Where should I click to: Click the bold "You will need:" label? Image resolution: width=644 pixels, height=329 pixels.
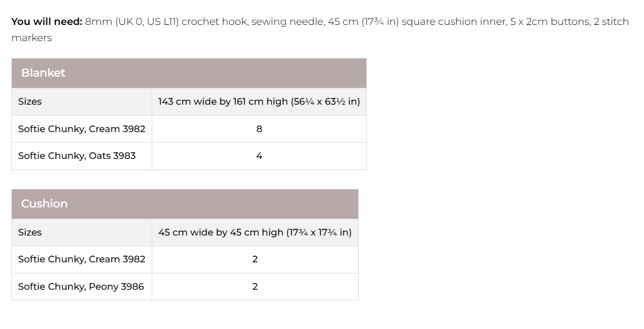tap(46, 21)
